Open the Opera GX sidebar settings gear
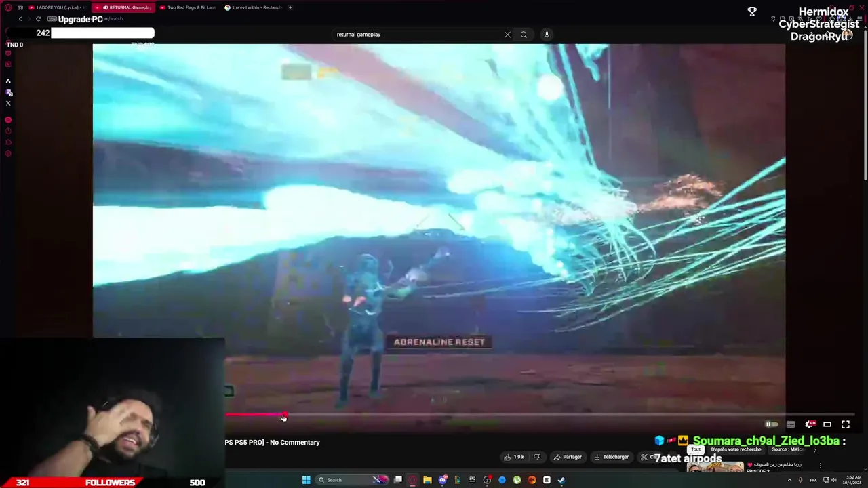 (x=8, y=154)
